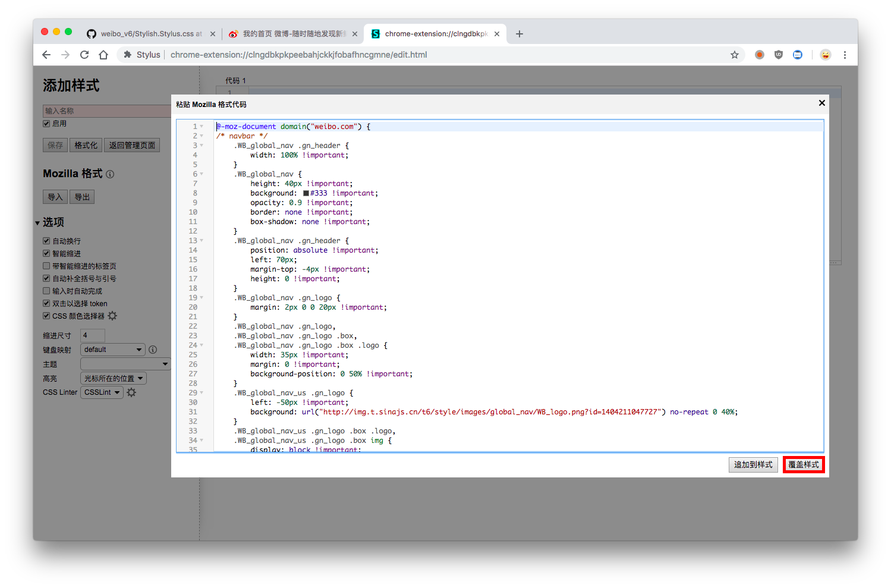Switch to weibo_v6/Stylish.Stylus.css tab
This screenshot has width=891, height=588.
click(x=150, y=34)
